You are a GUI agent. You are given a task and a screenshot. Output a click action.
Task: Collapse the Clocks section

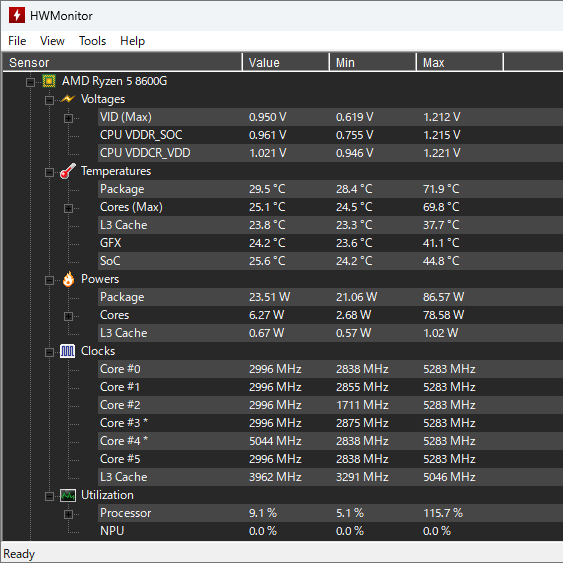[49, 352]
